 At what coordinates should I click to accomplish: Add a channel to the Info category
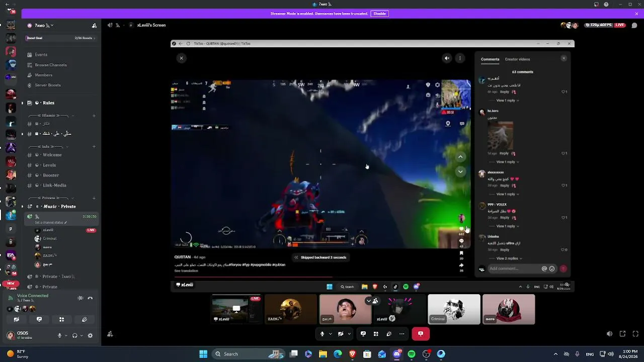(x=94, y=147)
